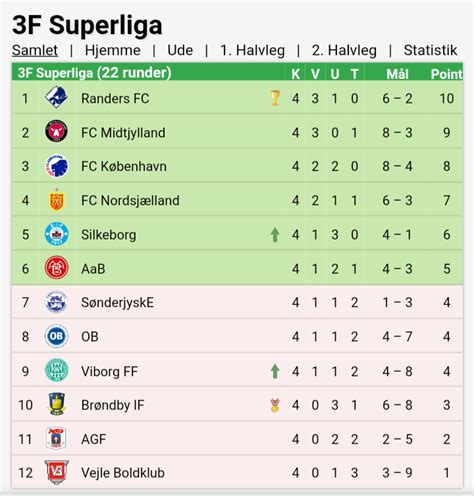The height and width of the screenshot is (496, 474).
Task: Open the FC København logo
Action: [56, 166]
